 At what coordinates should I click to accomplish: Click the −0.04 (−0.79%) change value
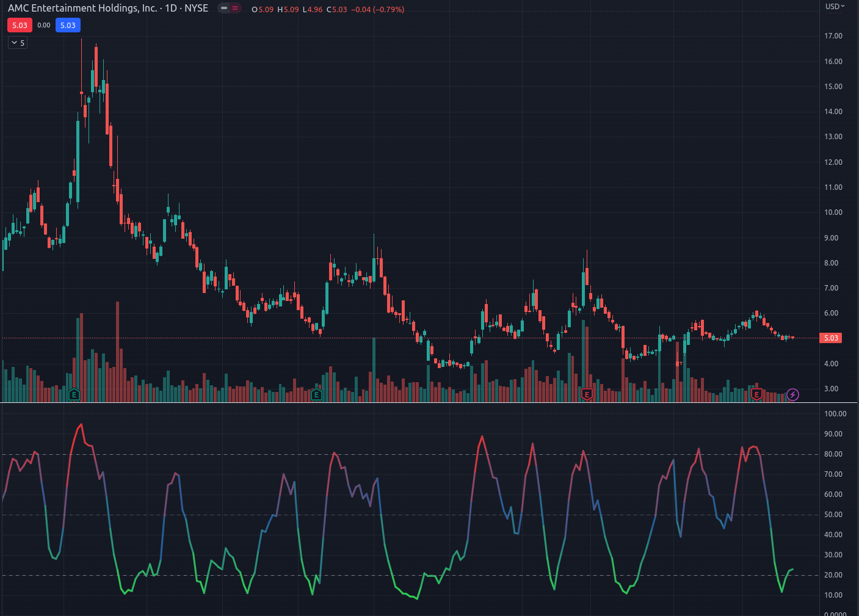[x=378, y=10]
